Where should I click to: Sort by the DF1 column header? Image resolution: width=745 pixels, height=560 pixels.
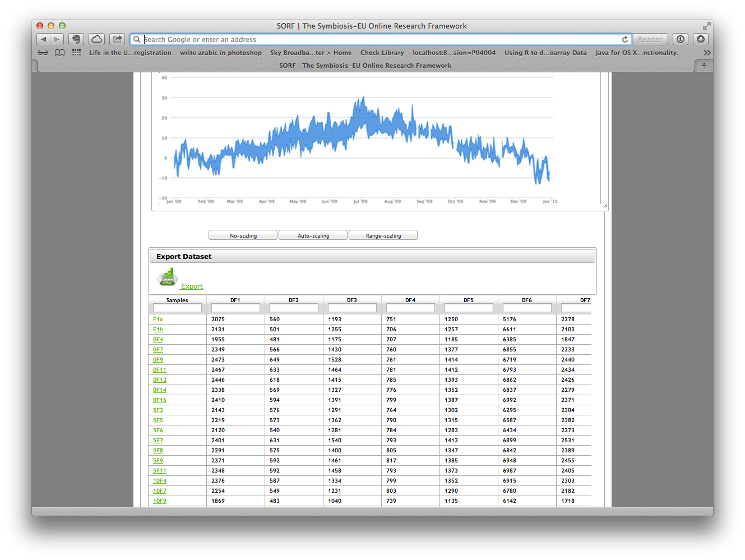[235, 300]
